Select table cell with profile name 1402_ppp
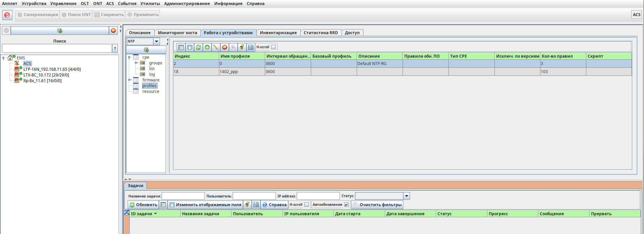 pyautogui.click(x=242, y=71)
